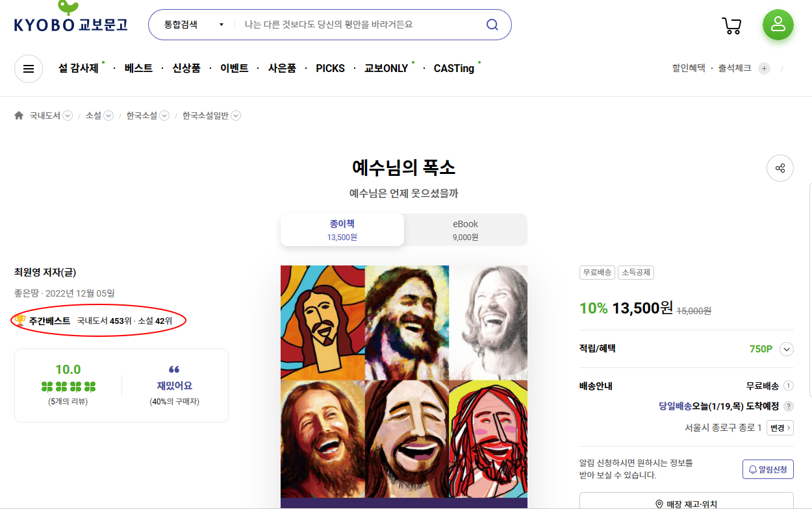Select the 종이책 13,500원 tab
The width and height of the screenshot is (812, 516).
pyautogui.click(x=342, y=230)
